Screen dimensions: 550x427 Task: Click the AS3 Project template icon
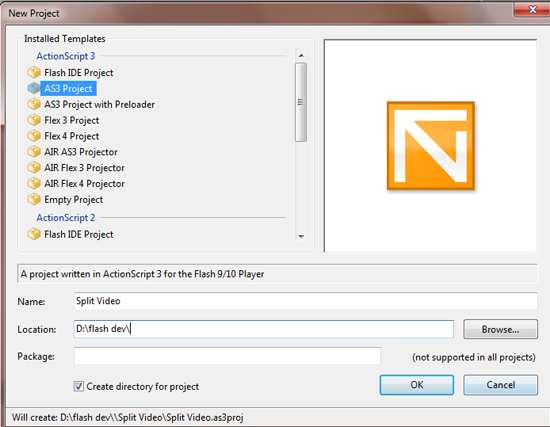[x=34, y=88]
